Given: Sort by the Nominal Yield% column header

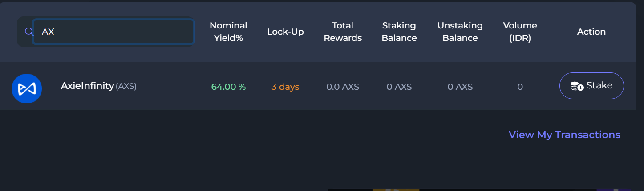Looking at the screenshot, I should tap(228, 32).
